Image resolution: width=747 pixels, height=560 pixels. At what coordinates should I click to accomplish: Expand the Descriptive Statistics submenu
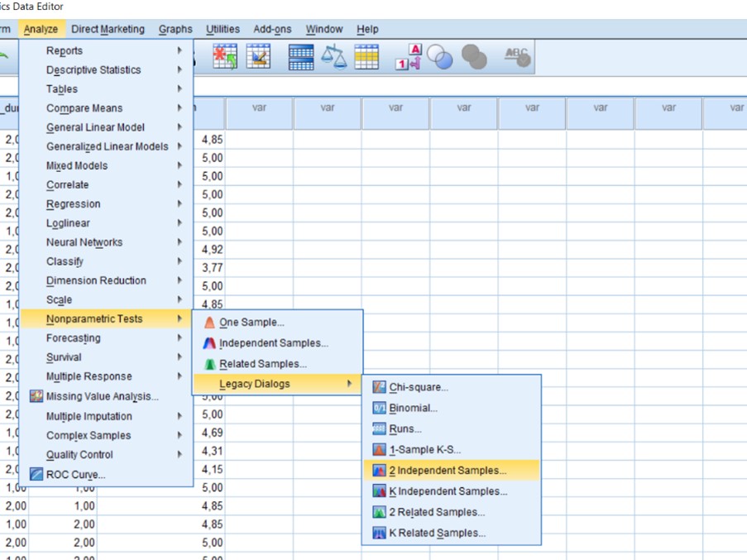(93, 70)
